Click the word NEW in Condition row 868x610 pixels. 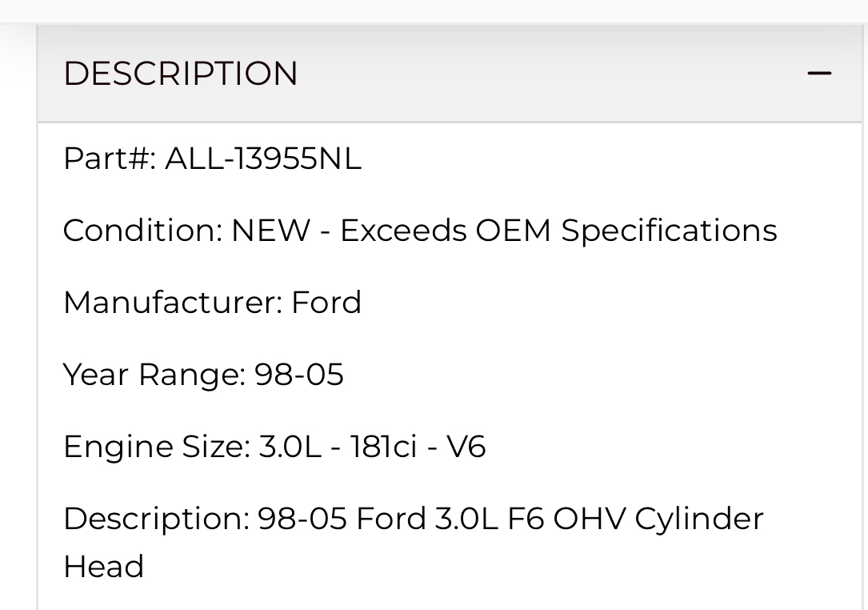(x=270, y=231)
